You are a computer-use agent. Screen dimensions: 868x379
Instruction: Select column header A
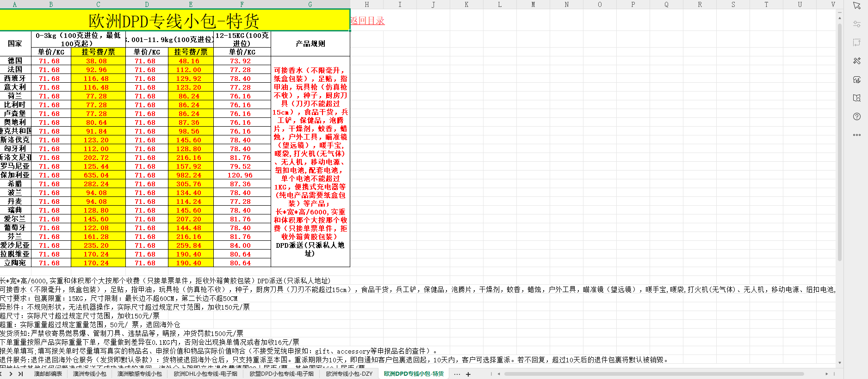pyautogui.click(x=15, y=4)
